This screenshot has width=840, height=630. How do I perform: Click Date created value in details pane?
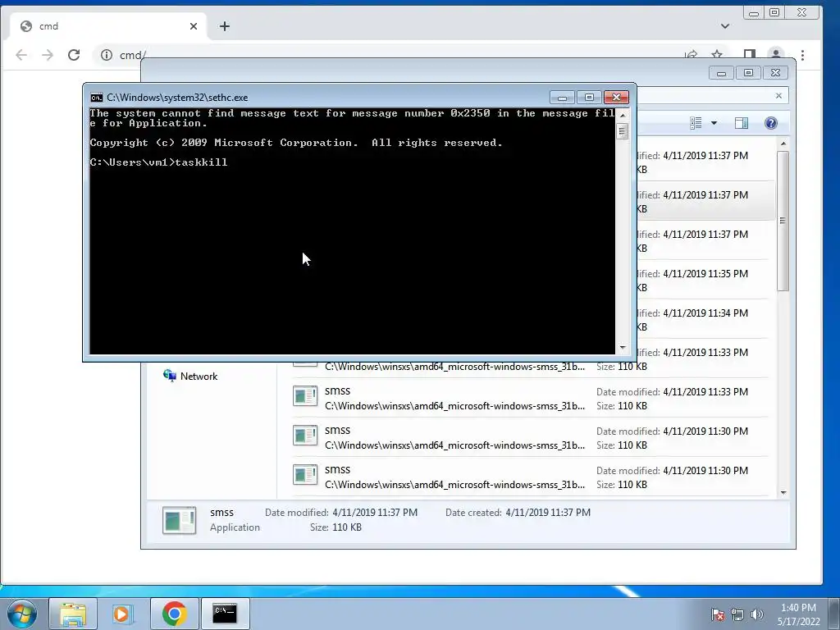pyautogui.click(x=548, y=513)
